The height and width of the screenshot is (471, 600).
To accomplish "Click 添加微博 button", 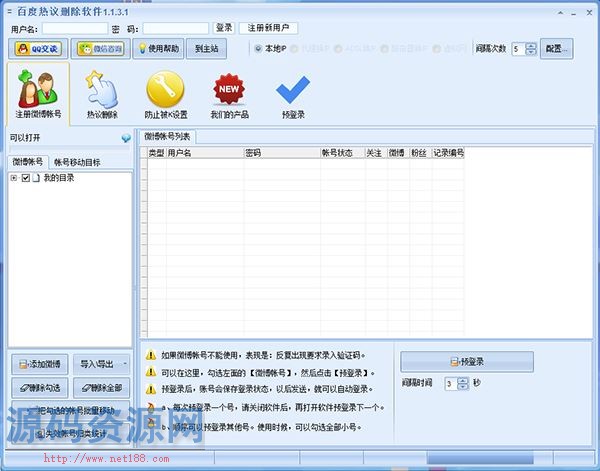I will (40, 364).
